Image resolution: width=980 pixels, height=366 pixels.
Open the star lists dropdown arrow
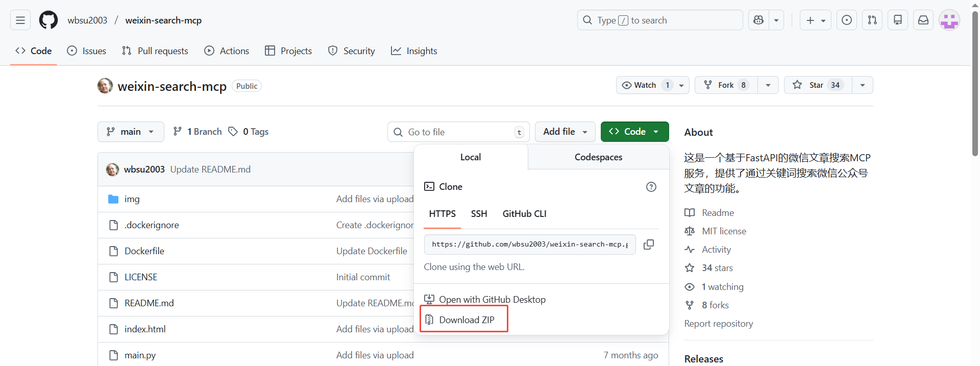[x=863, y=85]
